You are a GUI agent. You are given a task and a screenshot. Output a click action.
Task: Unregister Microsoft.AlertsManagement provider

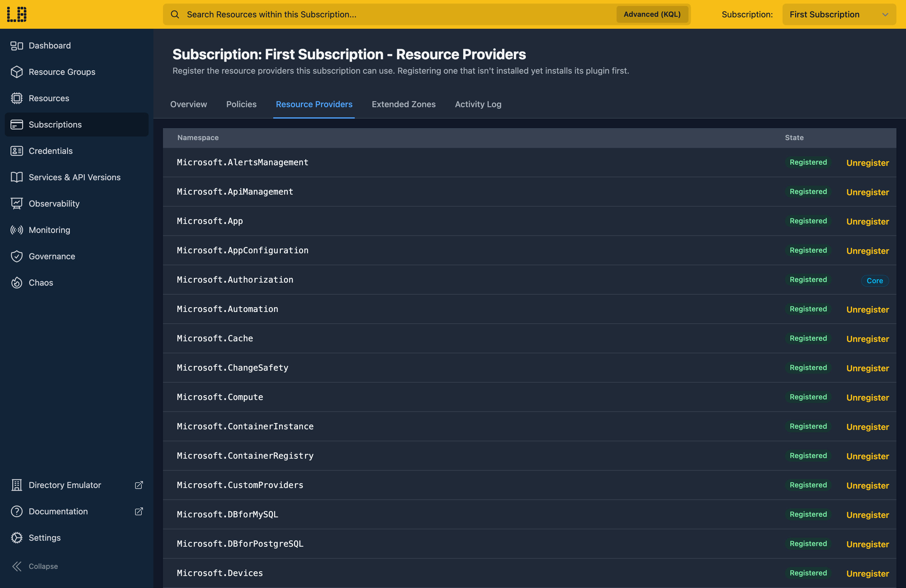tap(868, 163)
